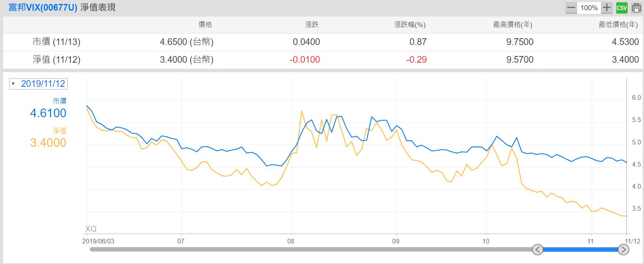
Task: Click the gray timeline scrollbar track
Action: coord(311,249)
